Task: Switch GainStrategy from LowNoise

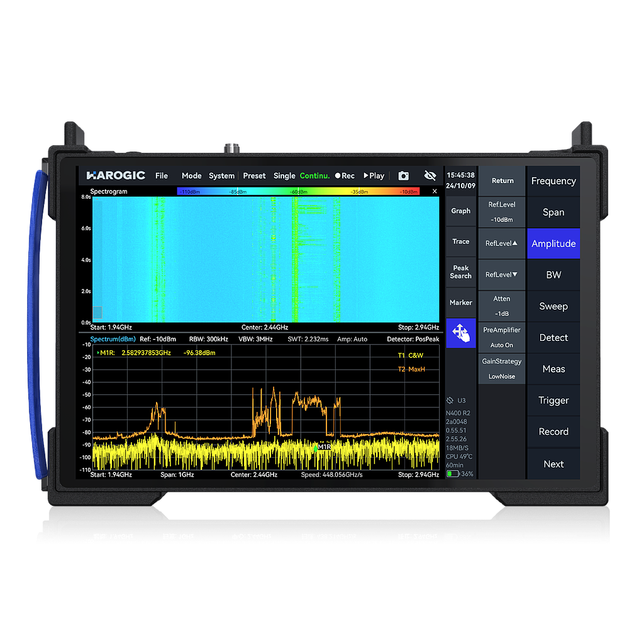Action: point(501,369)
